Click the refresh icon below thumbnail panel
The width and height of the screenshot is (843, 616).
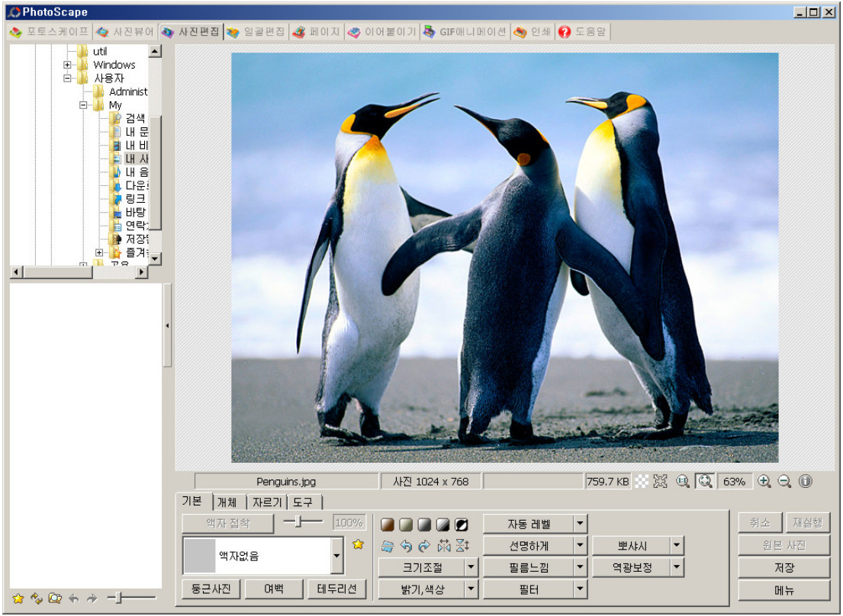point(37,598)
